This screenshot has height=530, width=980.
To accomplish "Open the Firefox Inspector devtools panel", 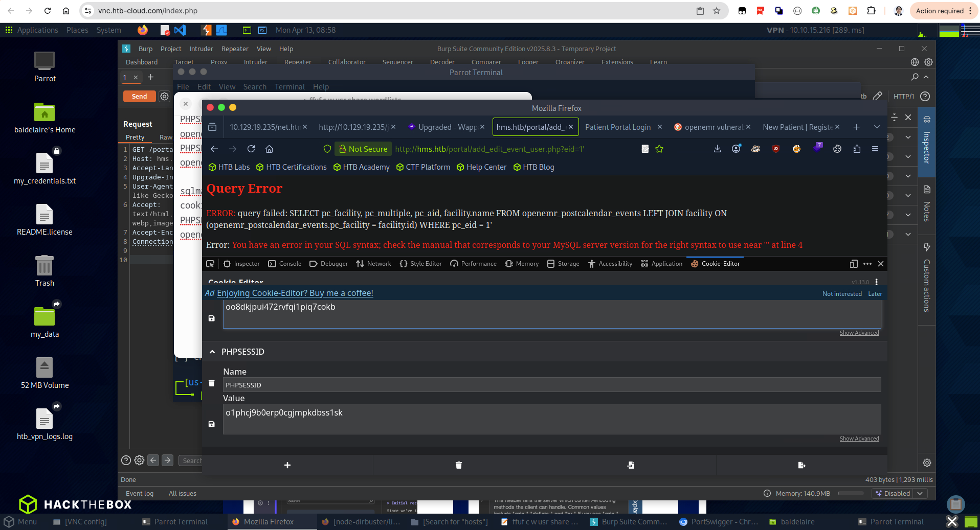I will point(242,264).
